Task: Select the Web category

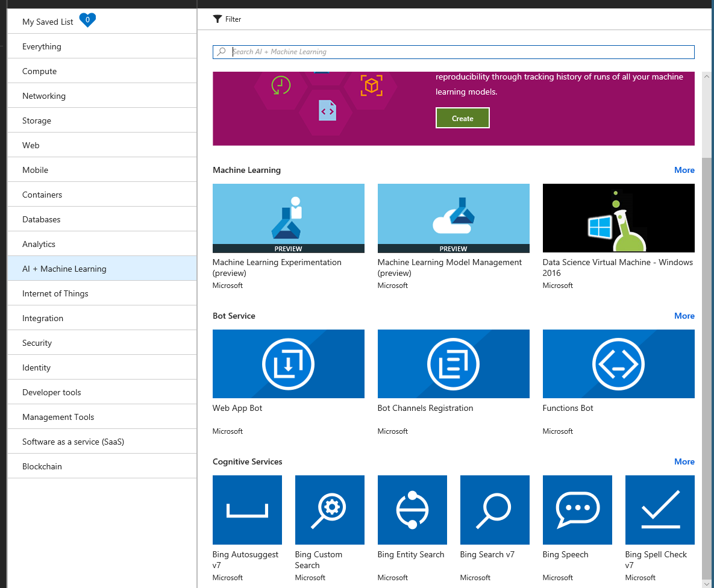Action: (x=102, y=145)
